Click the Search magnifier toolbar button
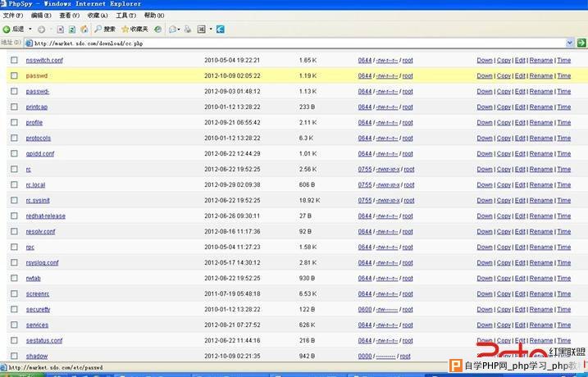The width and height of the screenshot is (588, 377). (x=105, y=30)
